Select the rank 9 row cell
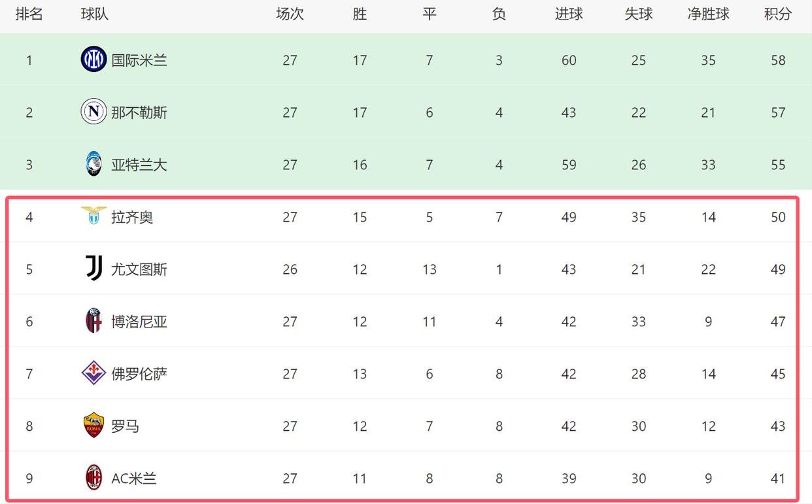This screenshot has height=504, width=812. click(x=29, y=479)
